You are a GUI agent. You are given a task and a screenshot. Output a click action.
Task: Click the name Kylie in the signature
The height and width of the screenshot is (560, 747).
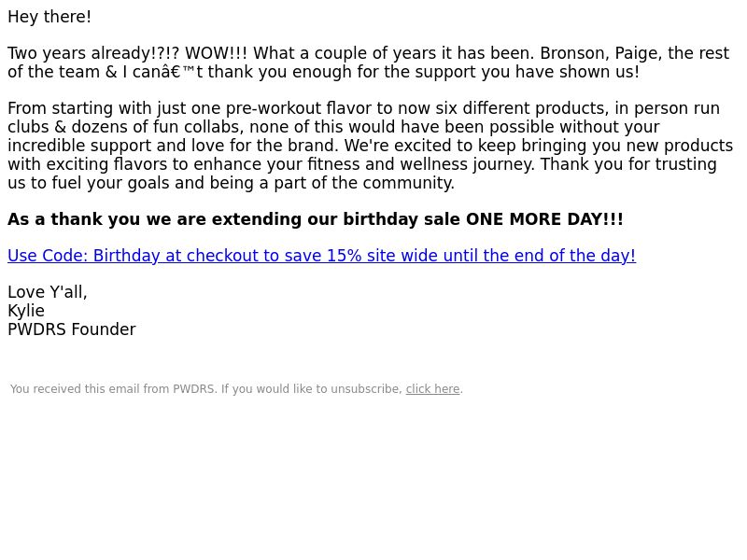tap(26, 311)
